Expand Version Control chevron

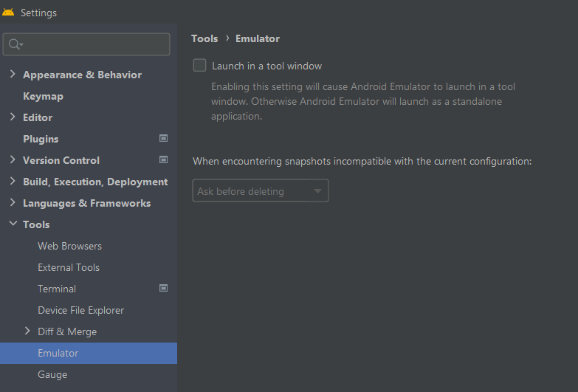13,159
